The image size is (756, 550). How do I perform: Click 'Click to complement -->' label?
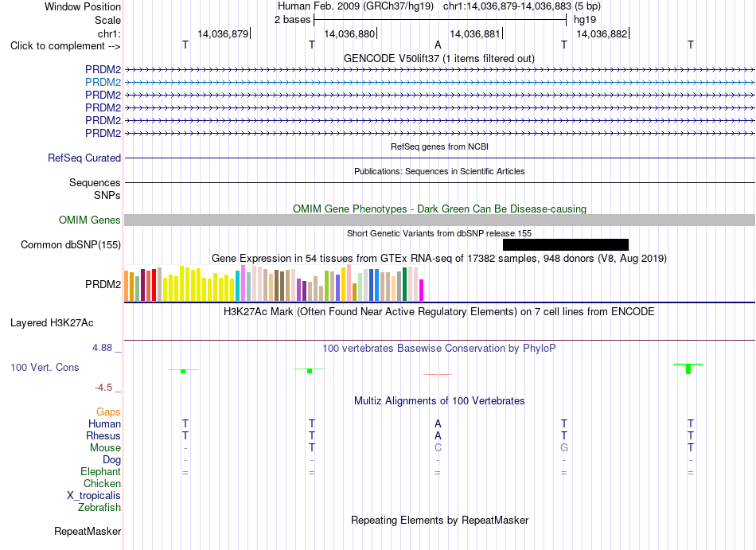[x=65, y=46]
